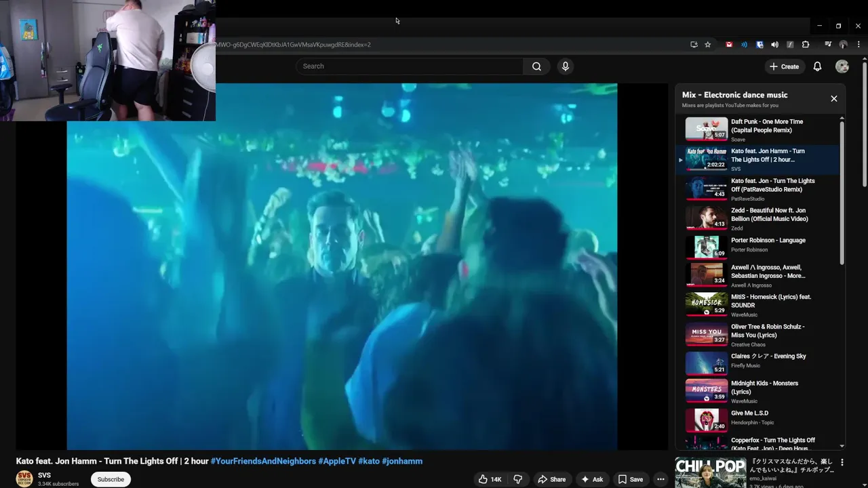
Task: Dislike the video with thumbs down
Action: click(518, 479)
